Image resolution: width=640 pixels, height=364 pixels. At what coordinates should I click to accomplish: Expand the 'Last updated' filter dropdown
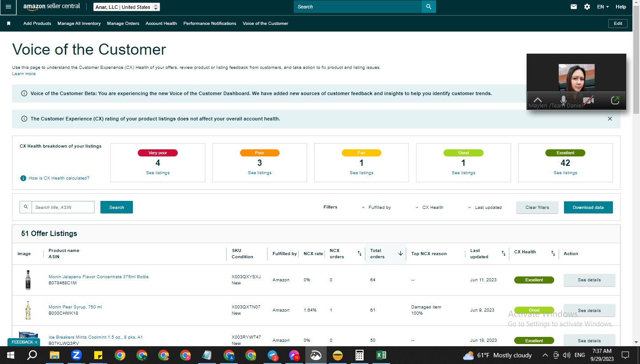[485, 208]
